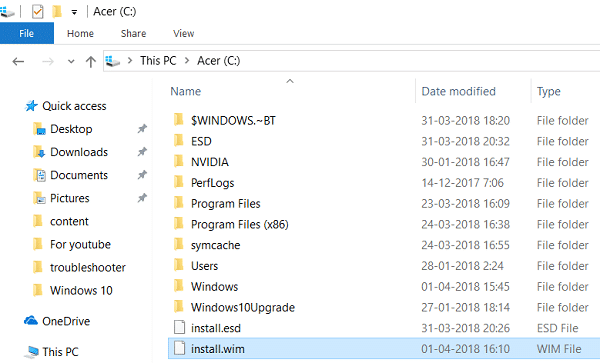Viewport: 600px width, 363px height.
Task: Click the Properties checkmark icon in title bar
Action: coord(38,11)
